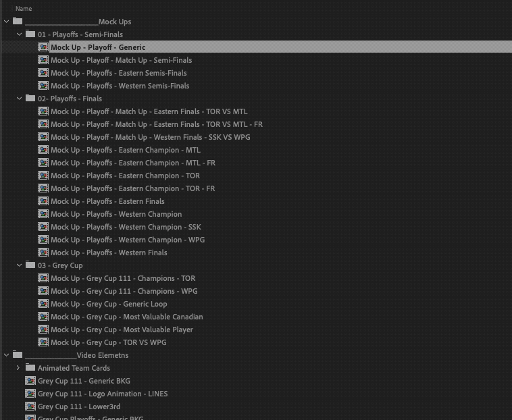Viewport: 512px width, 420px height.
Task: Click the 01 - Playoffs - Semi-Finals folder icon
Action: pyautogui.click(x=30, y=34)
